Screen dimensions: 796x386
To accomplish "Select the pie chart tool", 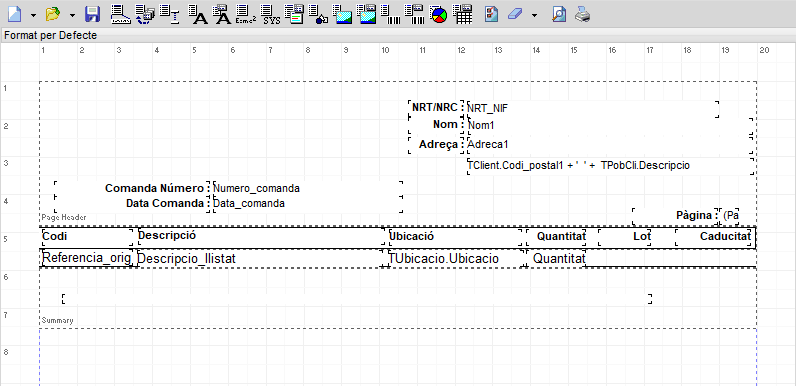I will coord(439,14).
